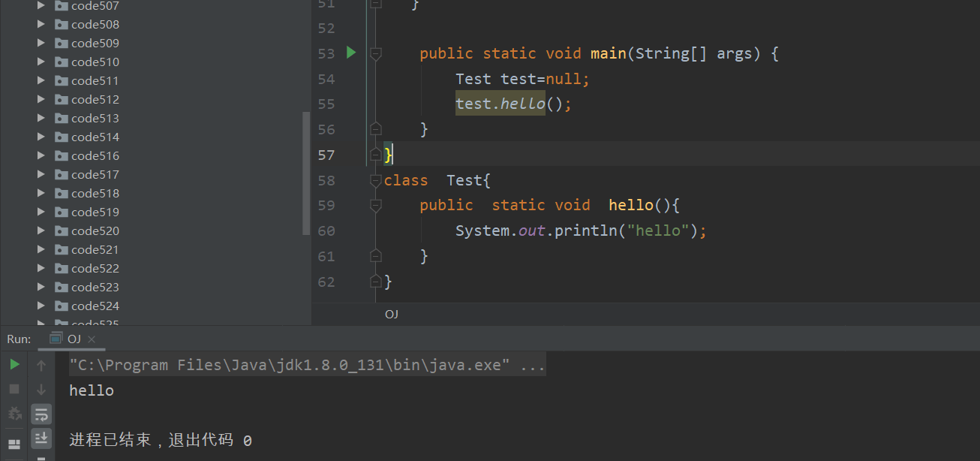Click the project tree vertical scrollbar
The image size is (980, 461).
(x=305, y=173)
